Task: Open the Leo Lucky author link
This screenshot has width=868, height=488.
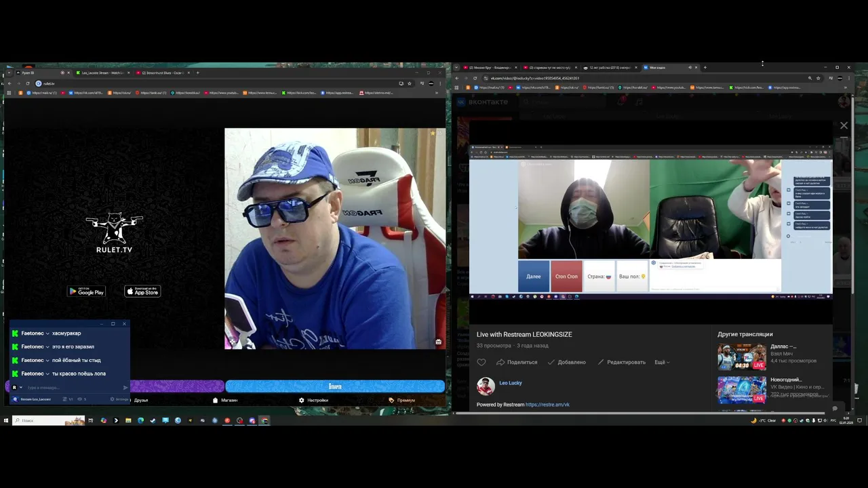Action: tap(511, 383)
